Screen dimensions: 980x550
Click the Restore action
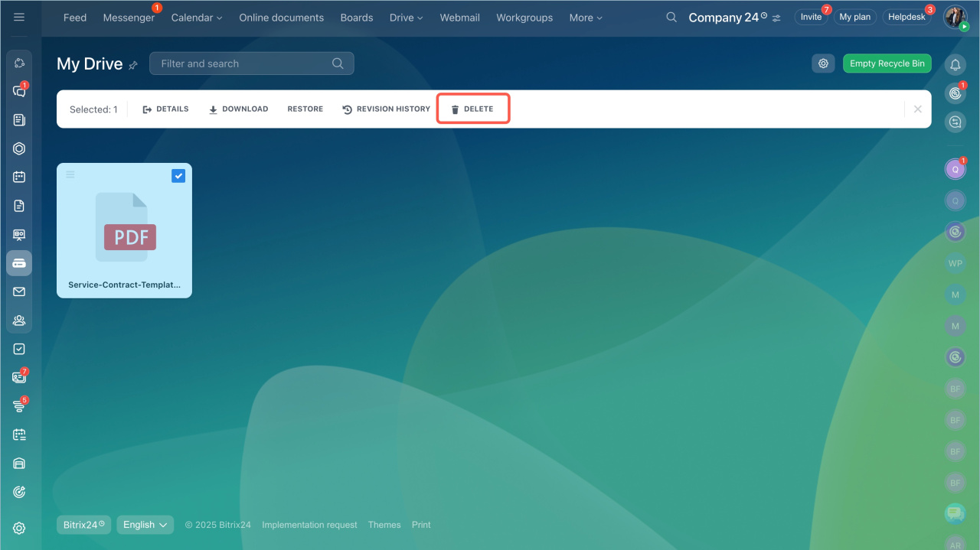pyautogui.click(x=305, y=109)
